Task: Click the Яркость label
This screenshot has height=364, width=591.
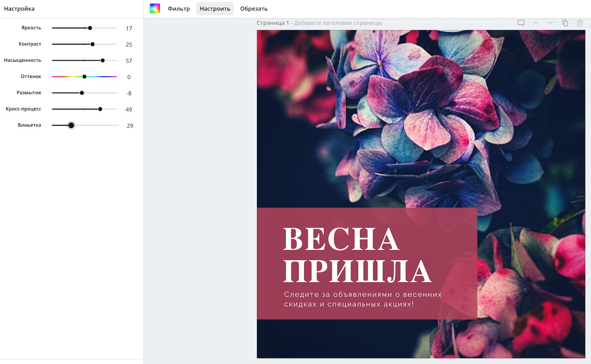Action: (x=31, y=28)
